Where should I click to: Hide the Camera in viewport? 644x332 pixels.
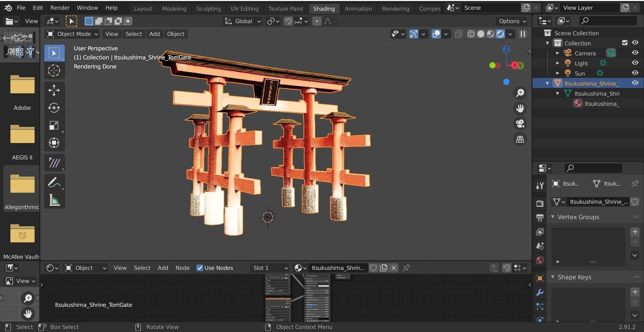635,53
